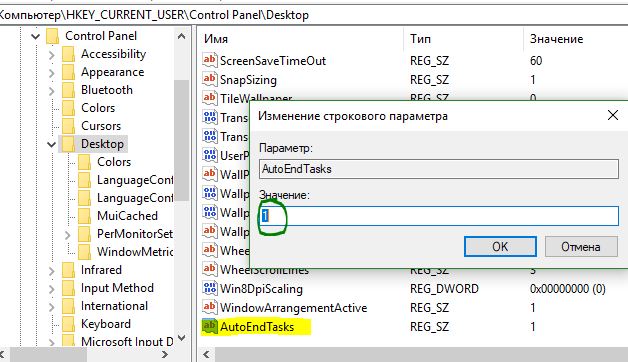Image resolution: width=628 pixels, height=362 pixels.
Task: Select the SnapSizing value name
Action: tap(248, 80)
